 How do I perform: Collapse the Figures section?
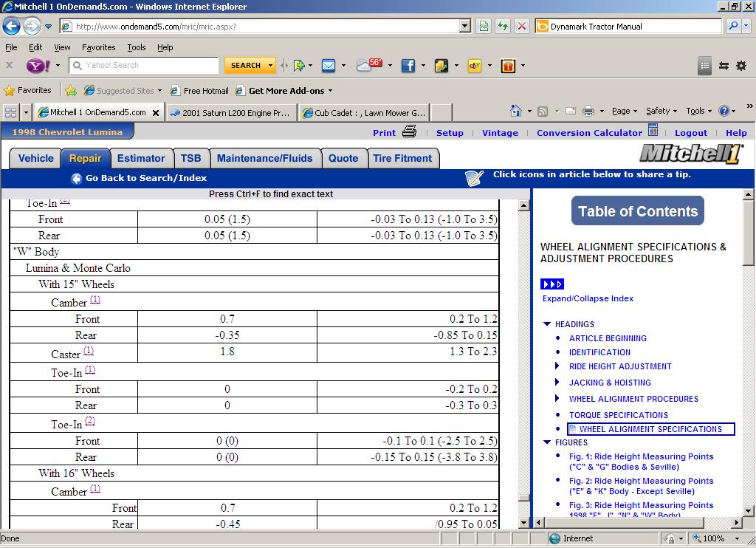547,442
